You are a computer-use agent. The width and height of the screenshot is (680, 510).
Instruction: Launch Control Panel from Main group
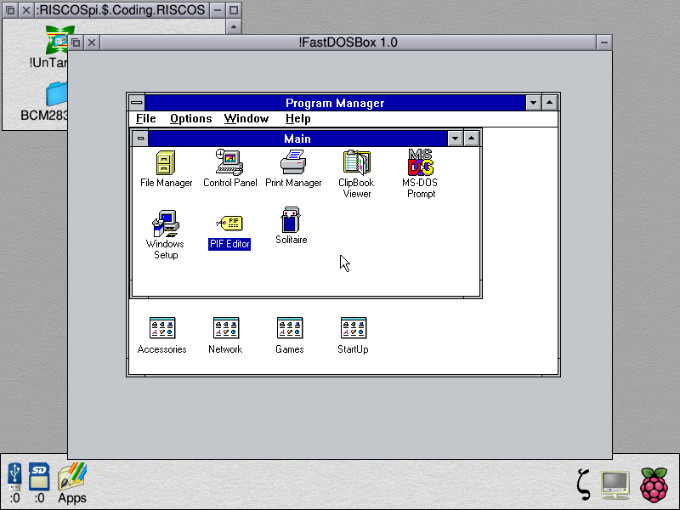(x=230, y=169)
